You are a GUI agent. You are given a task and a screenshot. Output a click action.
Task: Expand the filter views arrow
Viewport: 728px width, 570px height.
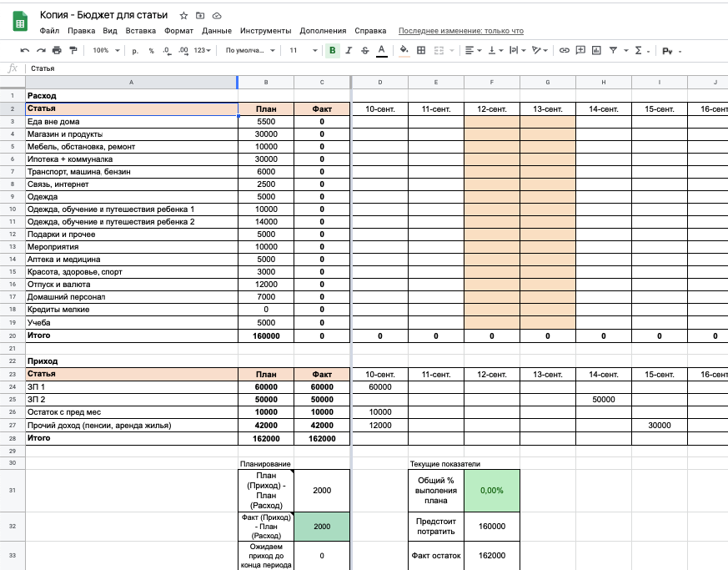626,51
